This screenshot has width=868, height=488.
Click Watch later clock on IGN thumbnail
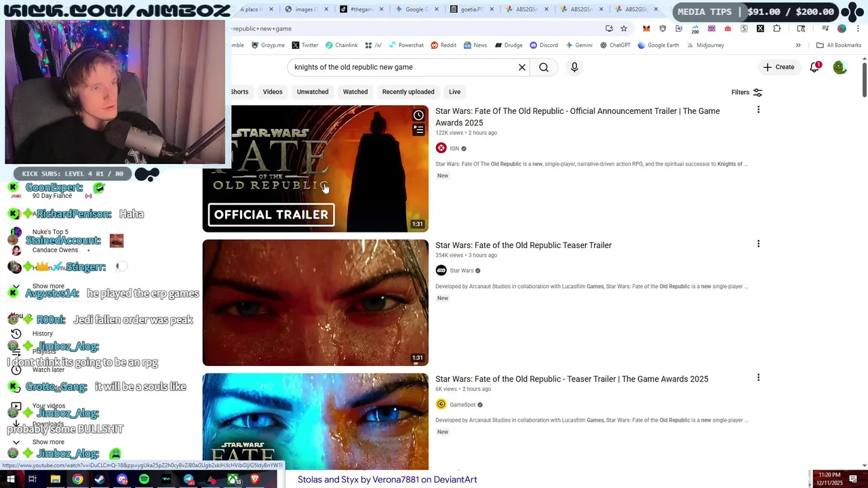(x=418, y=115)
